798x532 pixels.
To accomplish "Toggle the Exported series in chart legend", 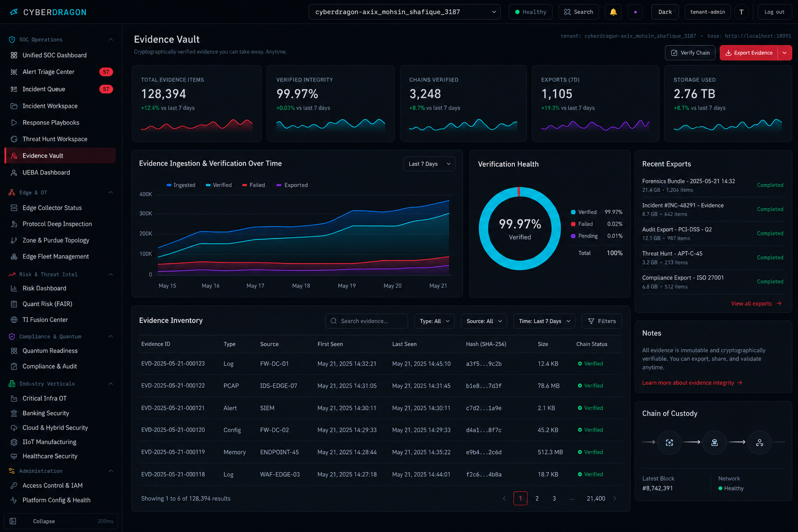I will click(292, 185).
